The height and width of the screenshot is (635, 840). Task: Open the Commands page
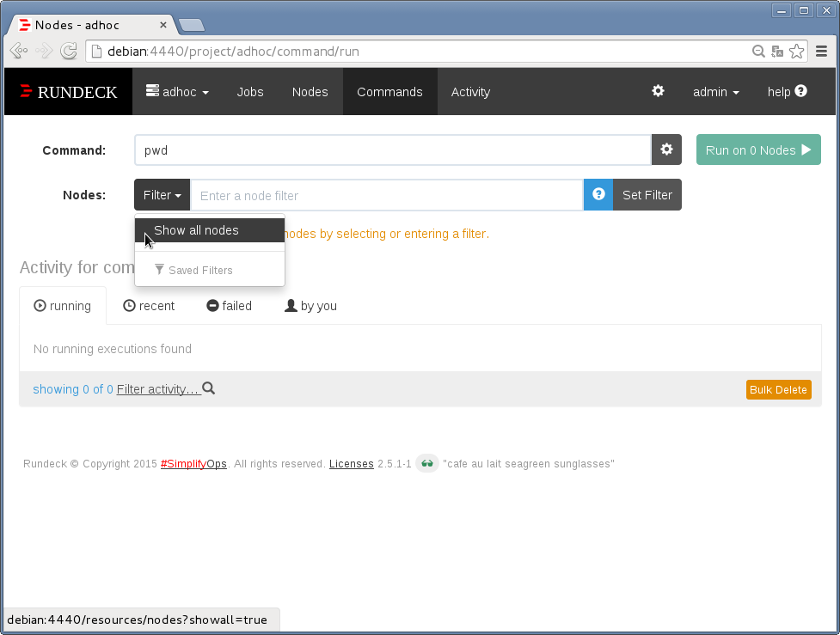click(x=389, y=92)
